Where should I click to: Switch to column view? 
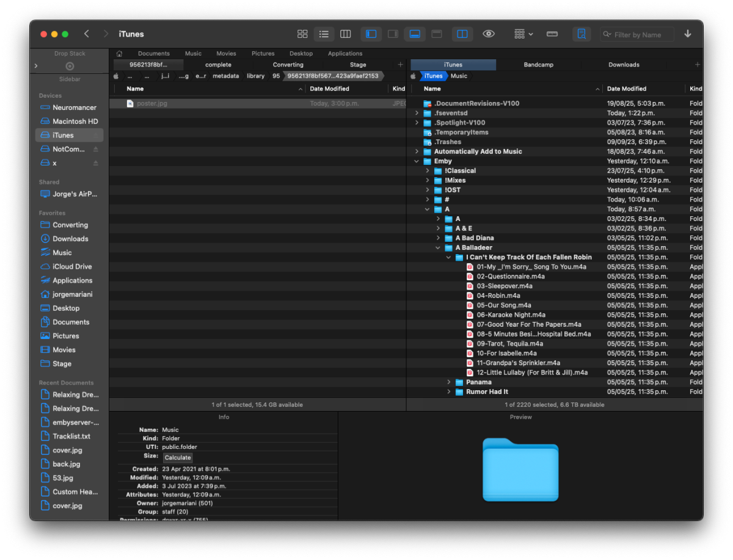click(x=346, y=34)
